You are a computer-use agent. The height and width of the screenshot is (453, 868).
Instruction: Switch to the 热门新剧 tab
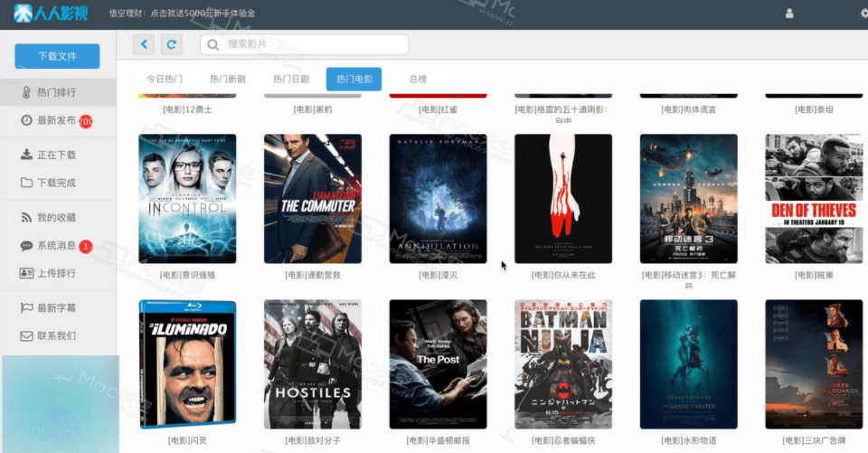228,80
